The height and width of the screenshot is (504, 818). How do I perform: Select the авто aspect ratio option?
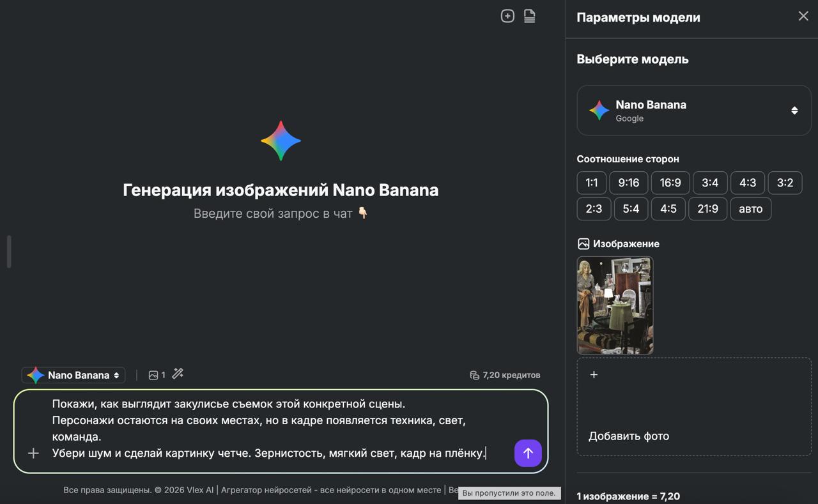pyautogui.click(x=750, y=208)
